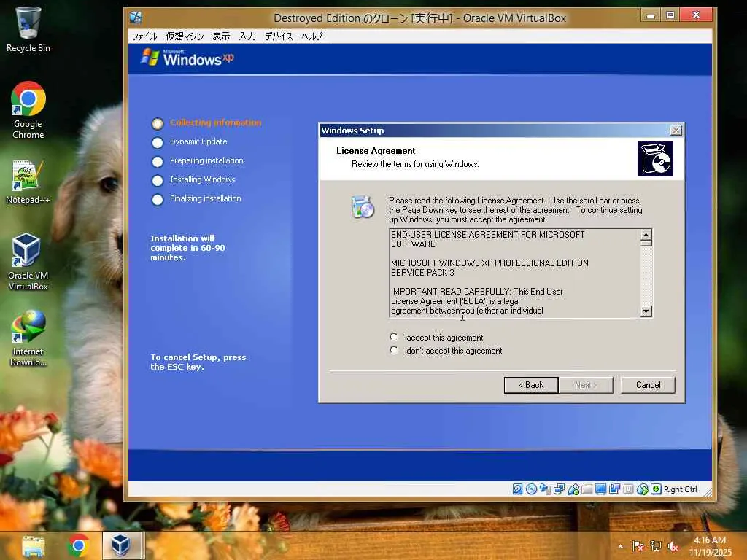Click the small CD icon beside agreement instructions
747x560 pixels.
pyautogui.click(x=363, y=206)
